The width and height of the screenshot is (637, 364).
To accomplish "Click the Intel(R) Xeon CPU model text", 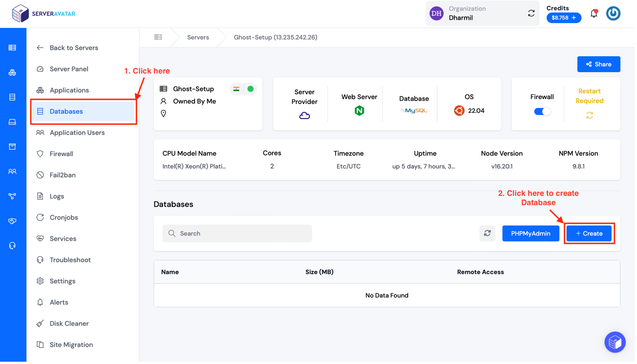I will 195,167.
